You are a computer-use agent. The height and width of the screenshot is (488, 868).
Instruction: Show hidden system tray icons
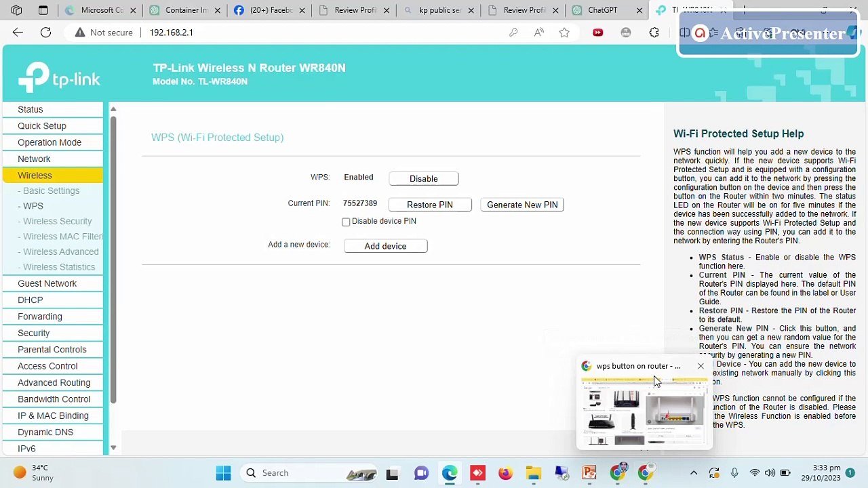click(x=693, y=473)
